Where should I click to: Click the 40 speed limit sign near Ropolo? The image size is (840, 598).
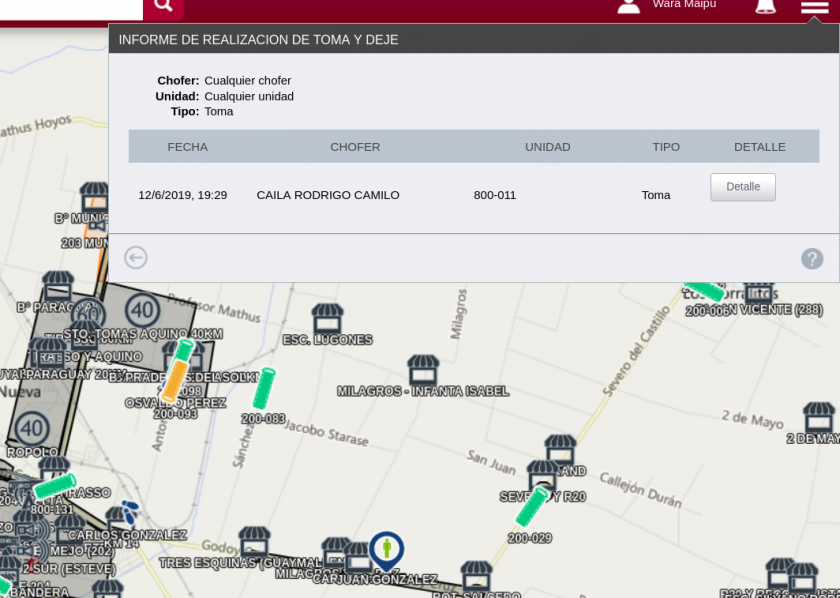click(32, 429)
